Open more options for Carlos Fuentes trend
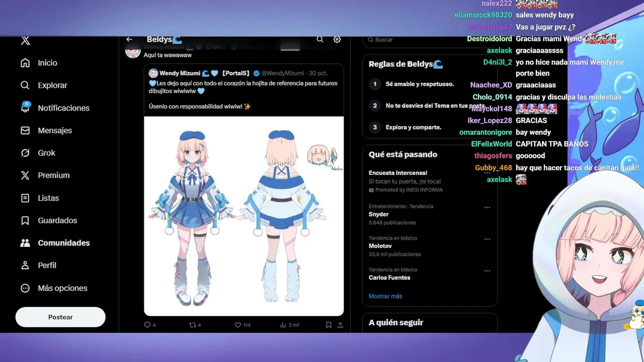Screen dimensions: 644x362 tap(487, 270)
